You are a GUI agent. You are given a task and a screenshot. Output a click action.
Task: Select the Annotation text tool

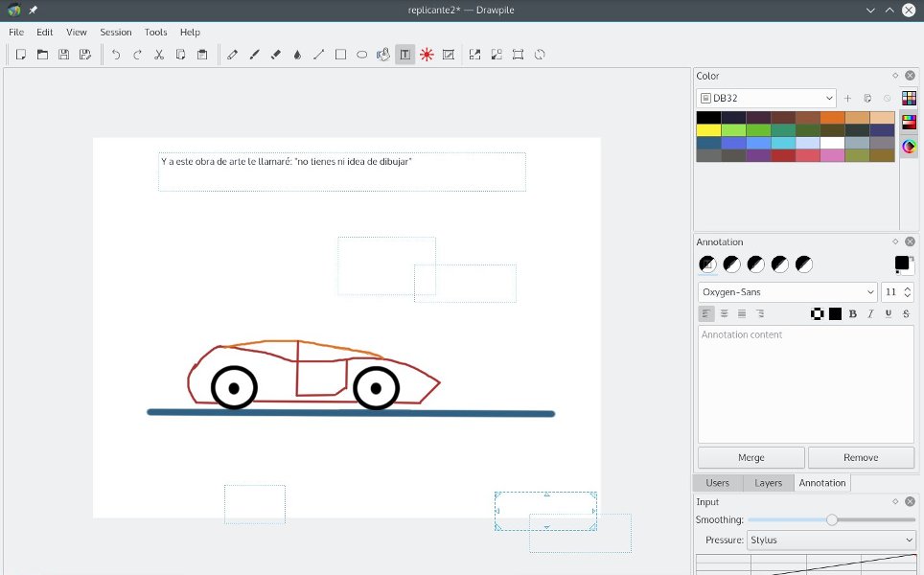pyautogui.click(x=404, y=55)
